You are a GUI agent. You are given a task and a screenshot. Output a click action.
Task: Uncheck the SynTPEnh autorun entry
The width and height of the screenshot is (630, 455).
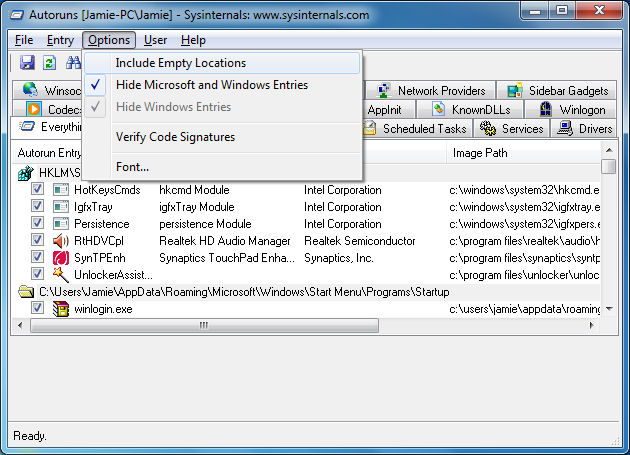click(37, 257)
